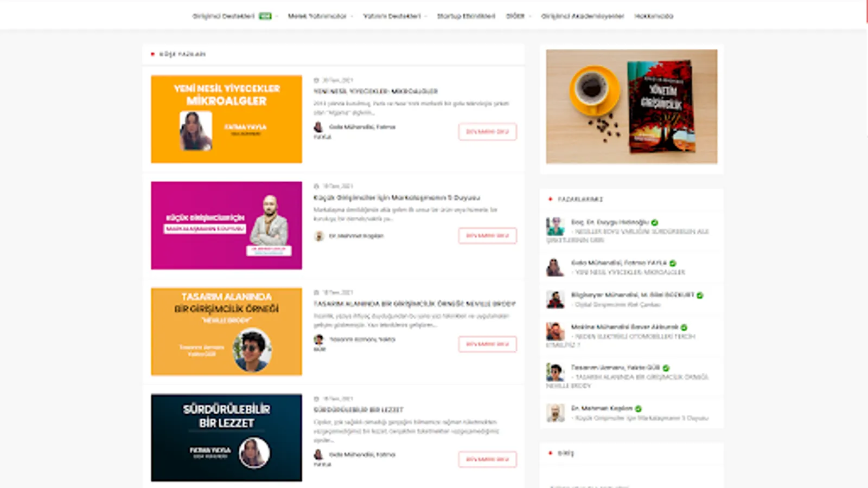Click the calendar icon above Sürdürülebilir Bir Lezzet title

point(316,399)
